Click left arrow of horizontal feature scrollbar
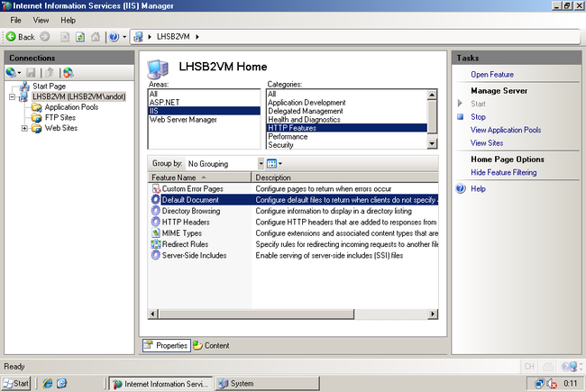 [152, 314]
